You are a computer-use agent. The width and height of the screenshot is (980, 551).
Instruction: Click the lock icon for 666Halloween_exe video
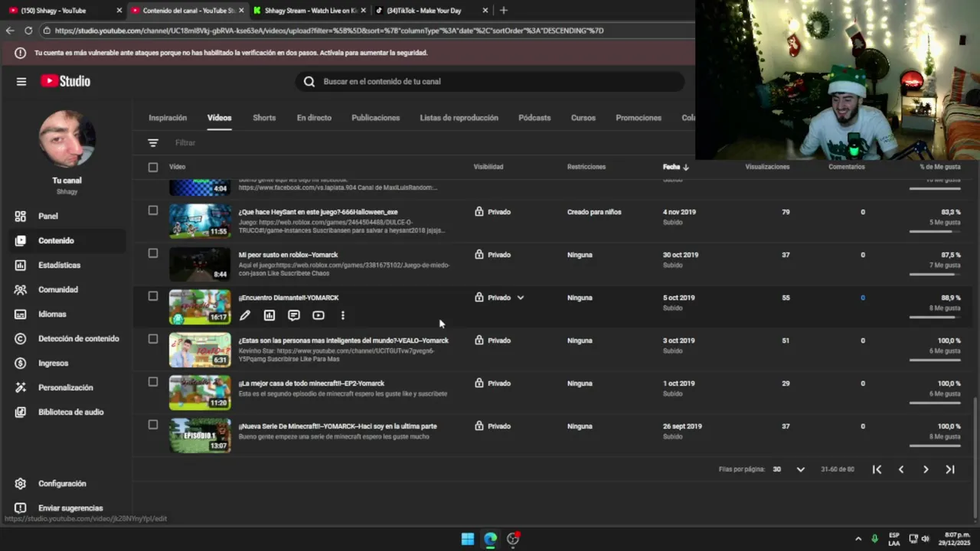479,212
